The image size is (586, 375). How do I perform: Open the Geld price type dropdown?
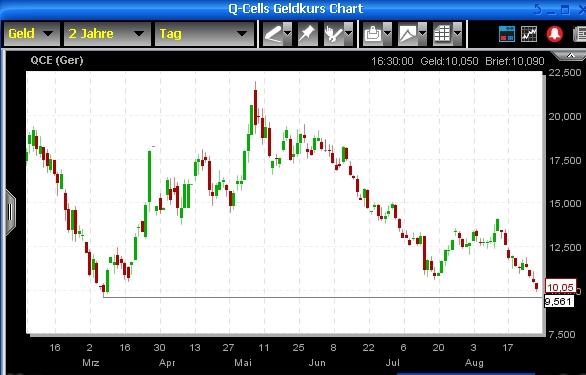tap(31, 34)
